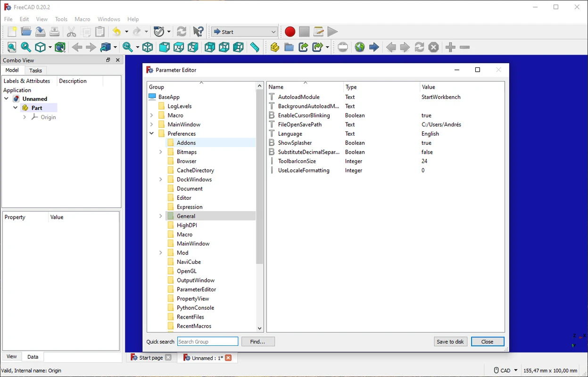Select the Part item in model tree
Image resolution: width=588 pixels, height=377 pixels.
pyautogui.click(x=37, y=108)
